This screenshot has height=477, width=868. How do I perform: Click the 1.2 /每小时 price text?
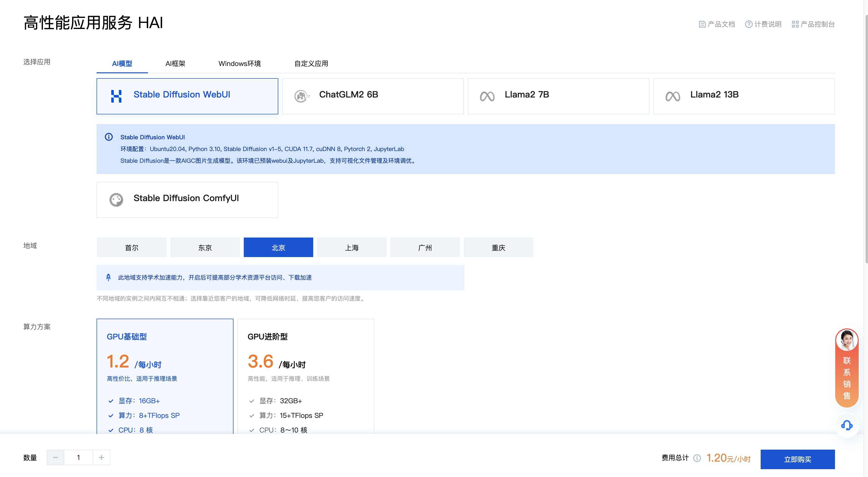tap(134, 362)
